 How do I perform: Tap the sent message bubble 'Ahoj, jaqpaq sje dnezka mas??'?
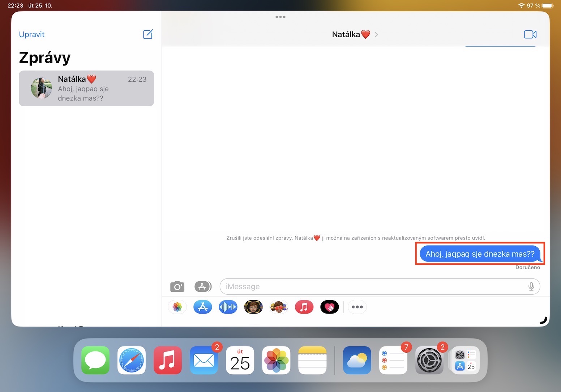tap(480, 254)
